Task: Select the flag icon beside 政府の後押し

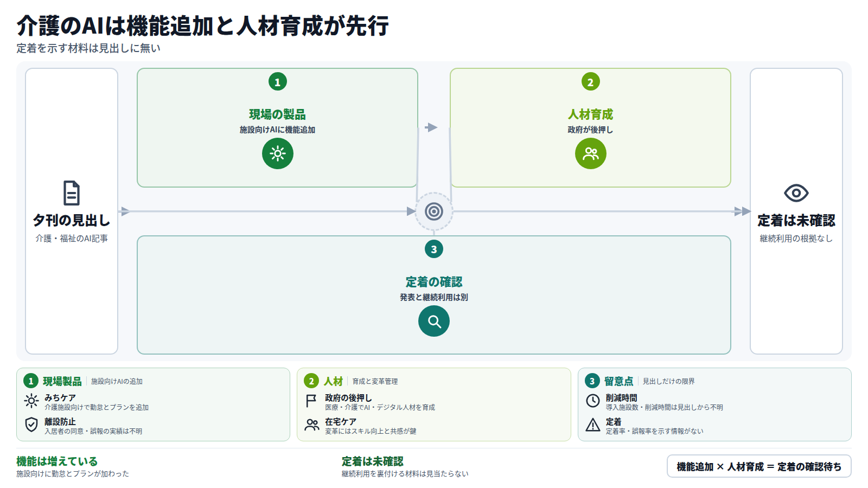Action: pyautogui.click(x=311, y=401)
